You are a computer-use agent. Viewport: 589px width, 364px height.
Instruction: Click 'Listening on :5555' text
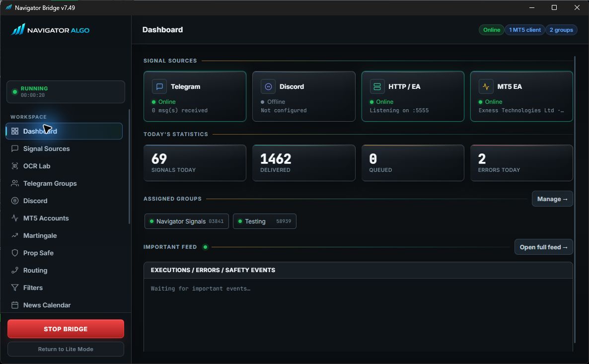(399, 110)
